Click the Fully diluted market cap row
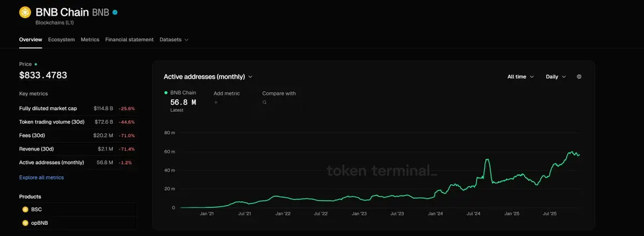Image resolution: width=644 pixels, height=236 pixels. (x=77, y=108)
